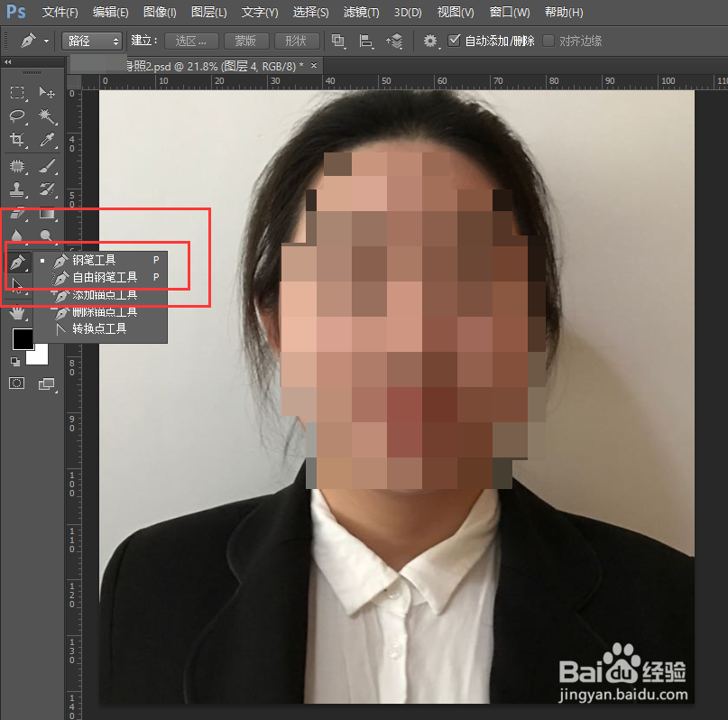The height and width of the screenshot is (720, 728).
Task: Click white background color swatch
Action: 39,355
